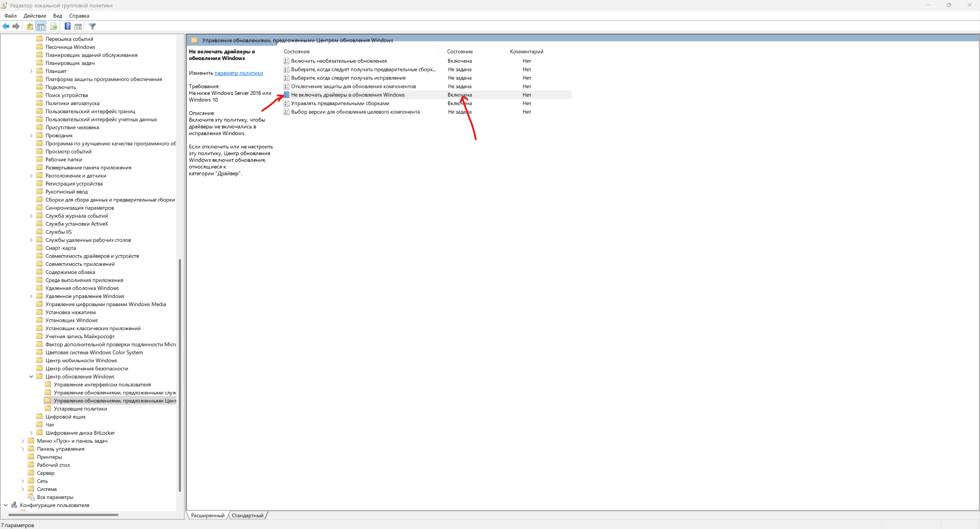
Task: Expand the Панель управления tree node
Action: point(22,449)
